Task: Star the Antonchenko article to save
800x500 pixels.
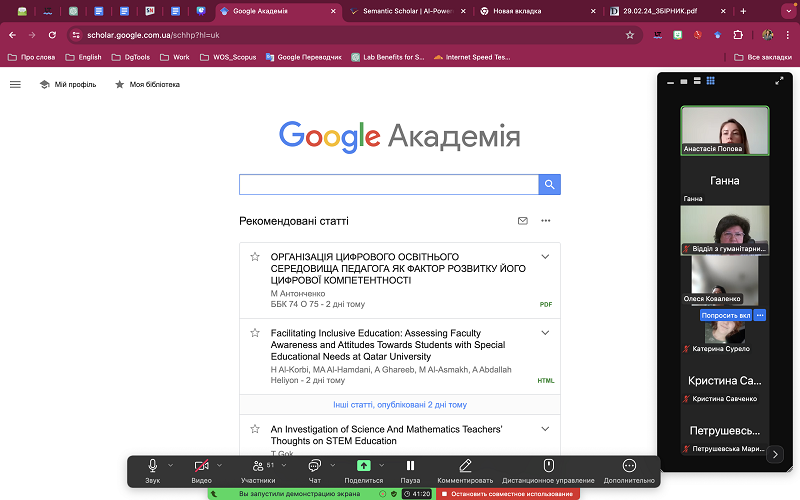Action: [x=255, y=257]
